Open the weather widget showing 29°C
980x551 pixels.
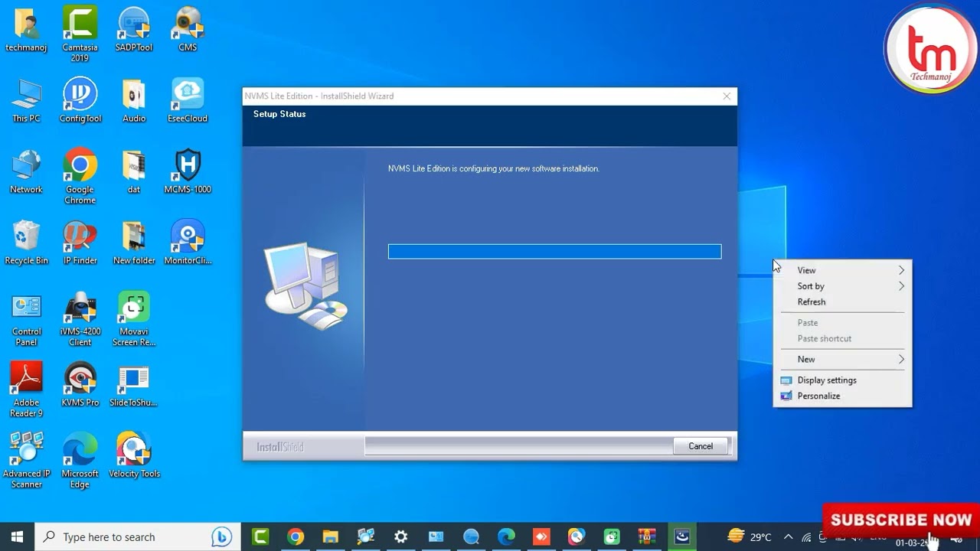pyautogui.click(x=750, y=536)
